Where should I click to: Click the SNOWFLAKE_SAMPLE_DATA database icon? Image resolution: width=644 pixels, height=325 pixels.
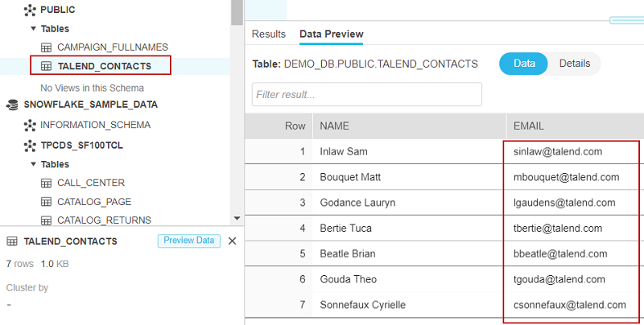[13, 105]
